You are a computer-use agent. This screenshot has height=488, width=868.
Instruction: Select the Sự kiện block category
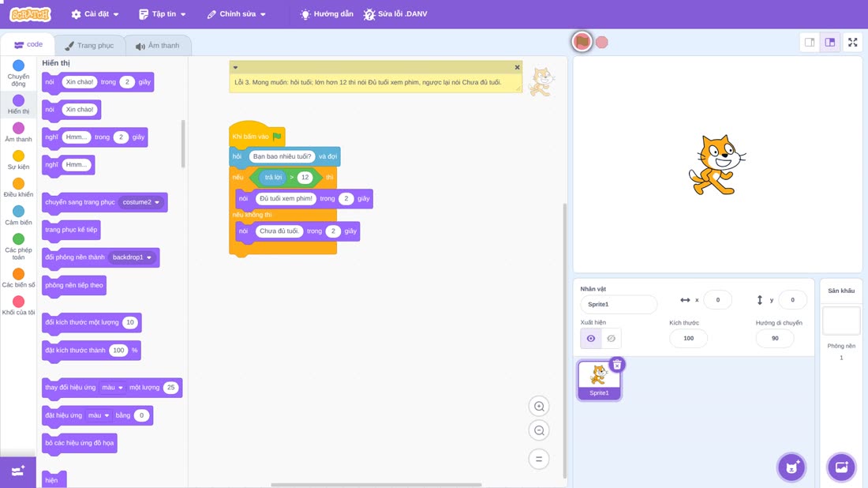pos(18,160)
